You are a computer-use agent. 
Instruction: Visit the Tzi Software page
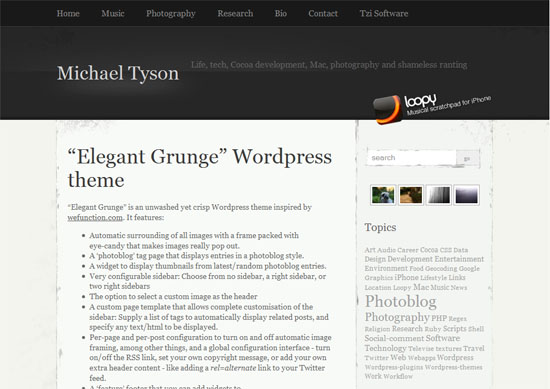point(384,13)
